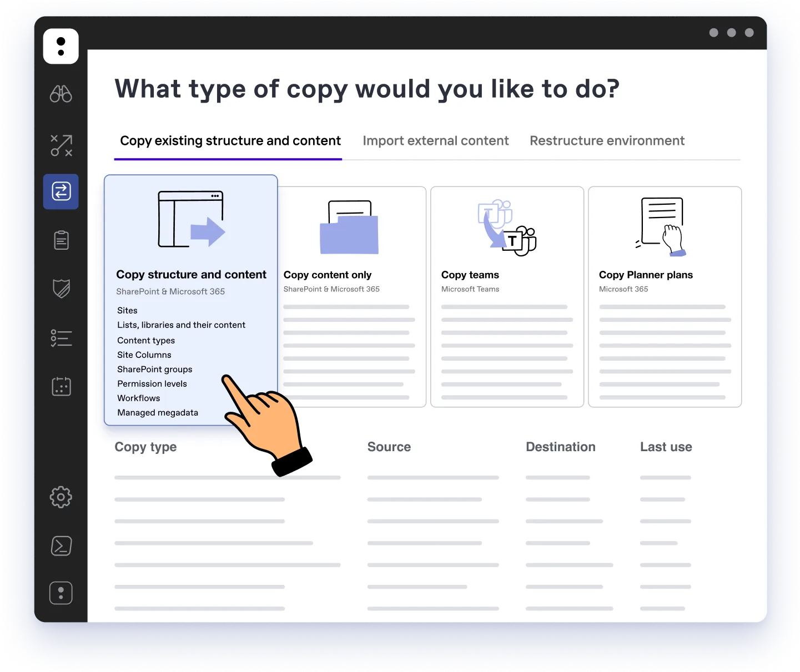Click 'SharePoint groups' list item
This screenshot has height=672, width=800.
pos(155,370)
